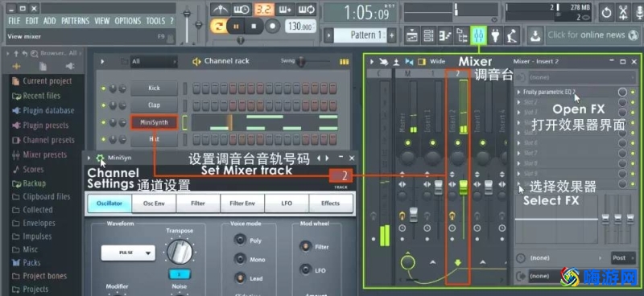Open the FILE menu
This screenshot has width=644, height=296.
coord(14,21)
